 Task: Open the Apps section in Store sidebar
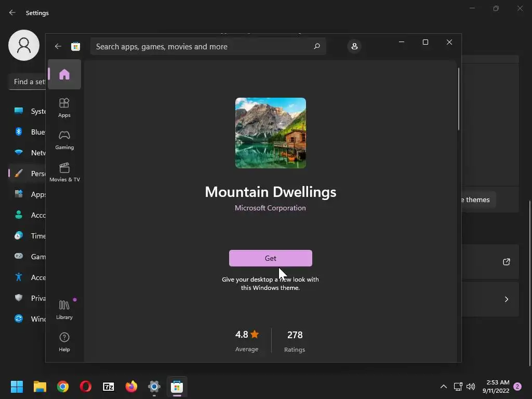pos(64,108)
